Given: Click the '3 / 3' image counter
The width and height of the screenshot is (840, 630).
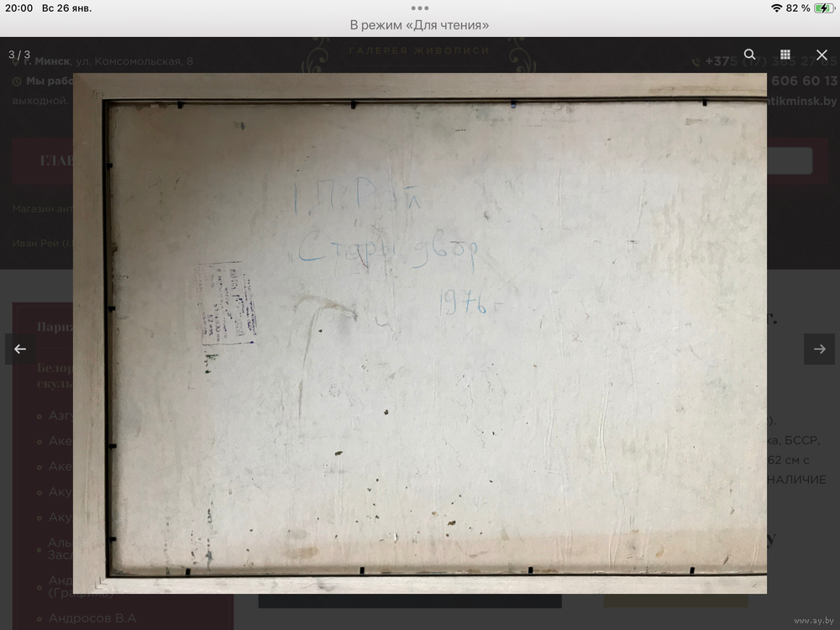Looking at the screenshot, I should coord(19,55).
